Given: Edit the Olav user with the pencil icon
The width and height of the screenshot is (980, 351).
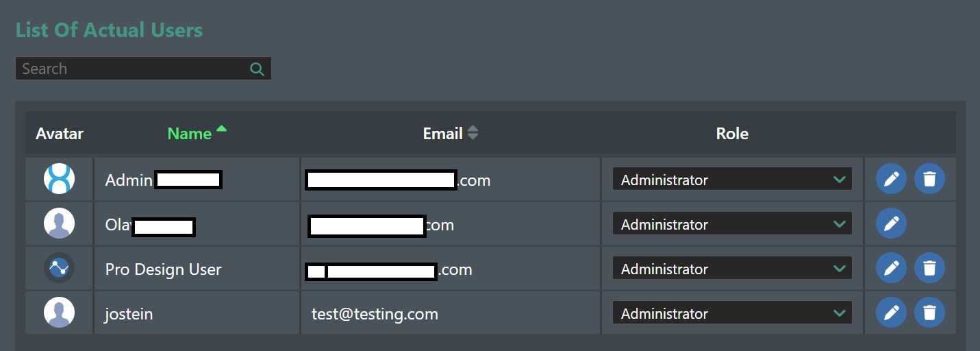Looking at the screenshot, I should point(891,223).
